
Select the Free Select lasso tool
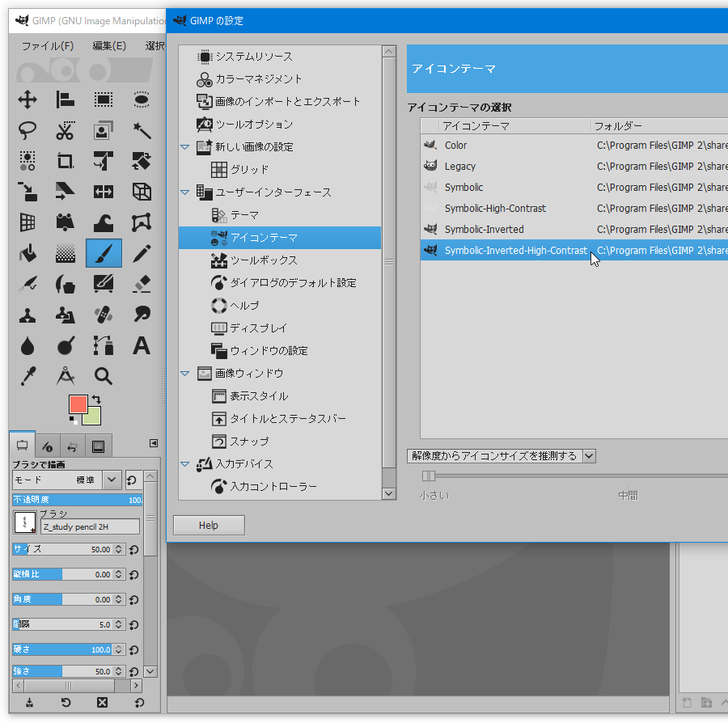[x=28, y=131]
